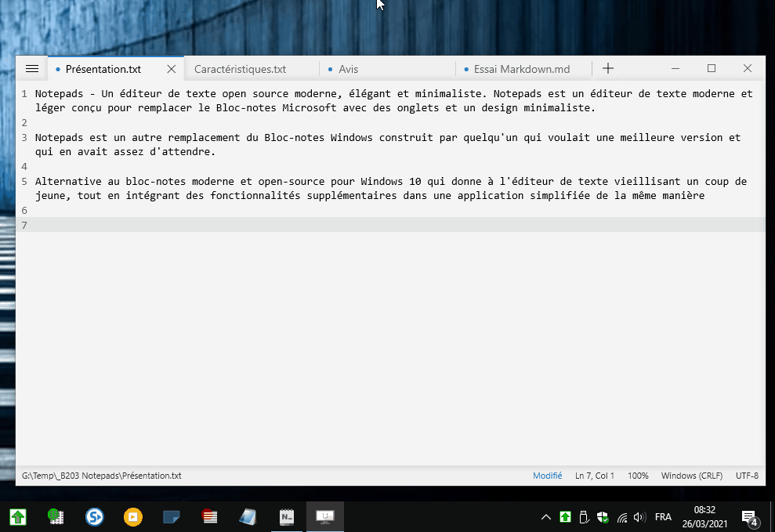Click line number 5 in the gutter
775x532 pixels.
(24, 182)
